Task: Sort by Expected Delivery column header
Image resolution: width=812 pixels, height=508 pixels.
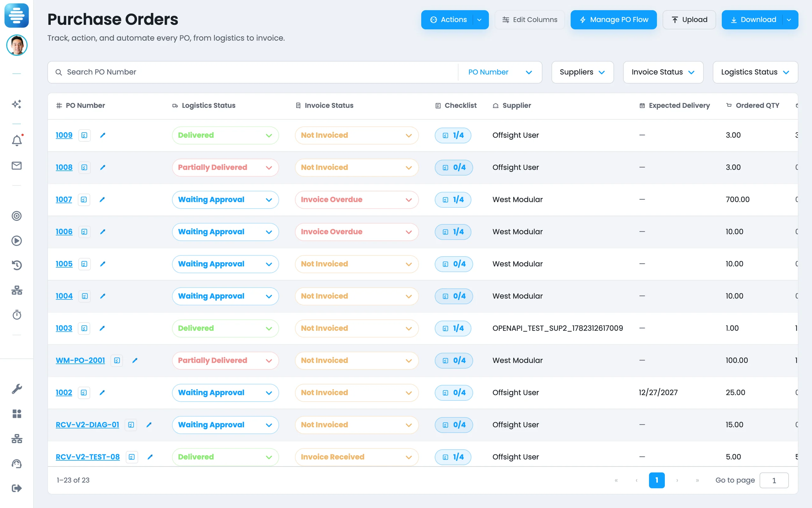Action: coord(674,105)
